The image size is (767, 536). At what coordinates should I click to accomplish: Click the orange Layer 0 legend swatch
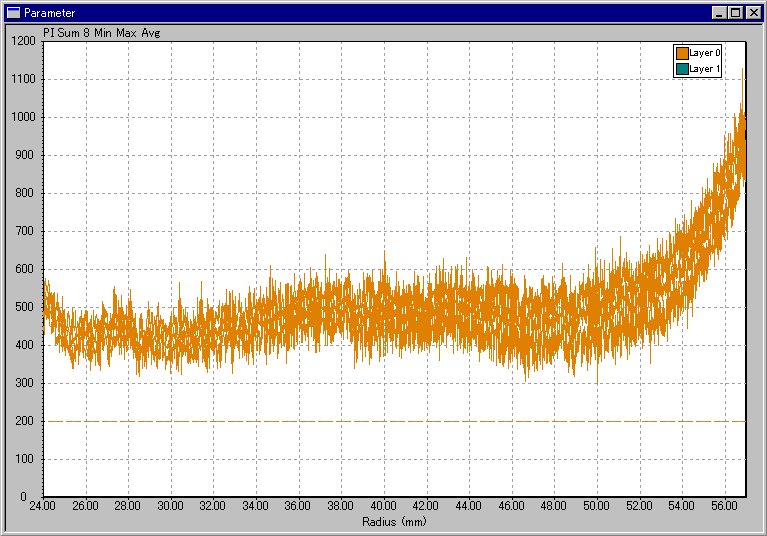682,53
